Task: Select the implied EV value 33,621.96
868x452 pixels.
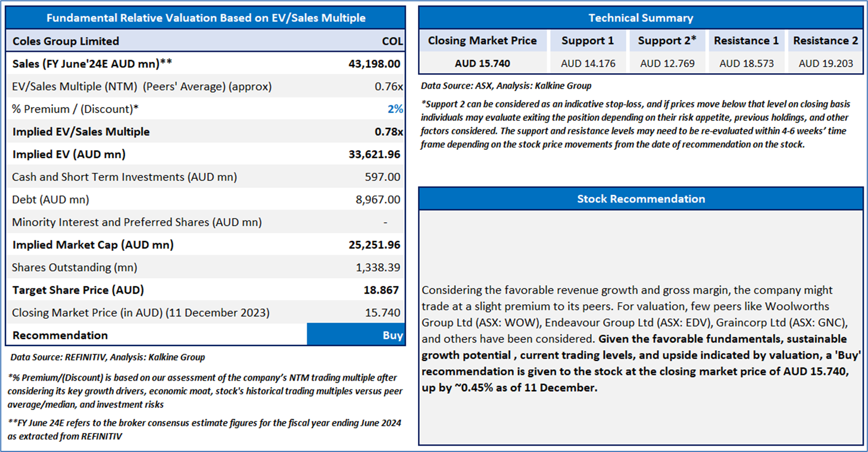Action: 374,154
